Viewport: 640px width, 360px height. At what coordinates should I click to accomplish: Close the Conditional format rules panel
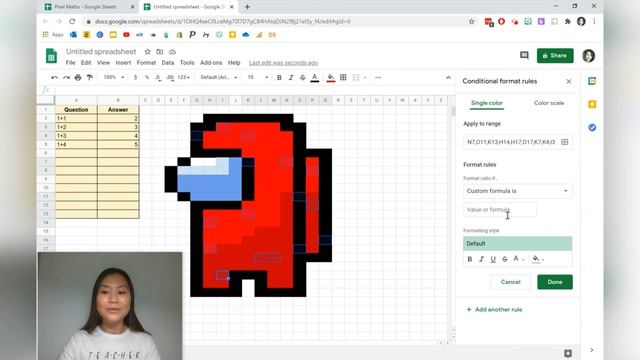(x=569, y=81)
